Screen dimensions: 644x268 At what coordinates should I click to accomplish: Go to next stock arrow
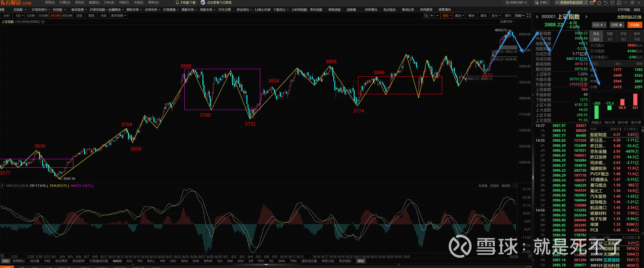point(587,17)
